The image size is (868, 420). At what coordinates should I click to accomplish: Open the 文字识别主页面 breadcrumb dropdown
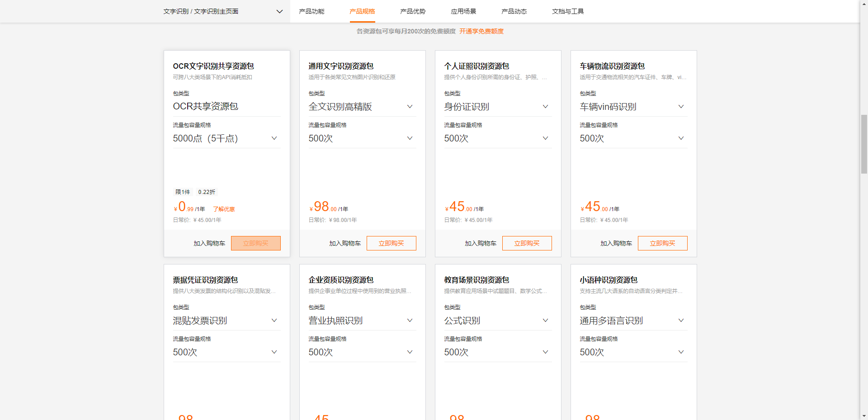click(223, 11)
